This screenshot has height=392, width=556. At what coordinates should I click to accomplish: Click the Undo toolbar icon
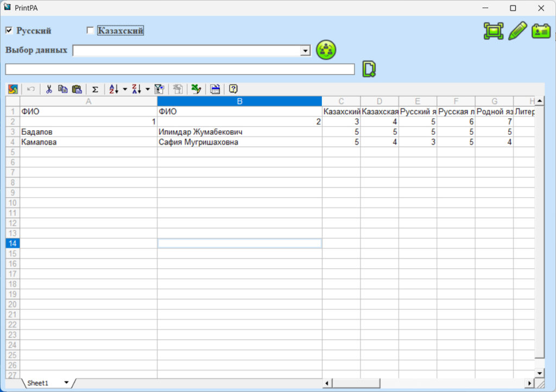pos(31,89)
